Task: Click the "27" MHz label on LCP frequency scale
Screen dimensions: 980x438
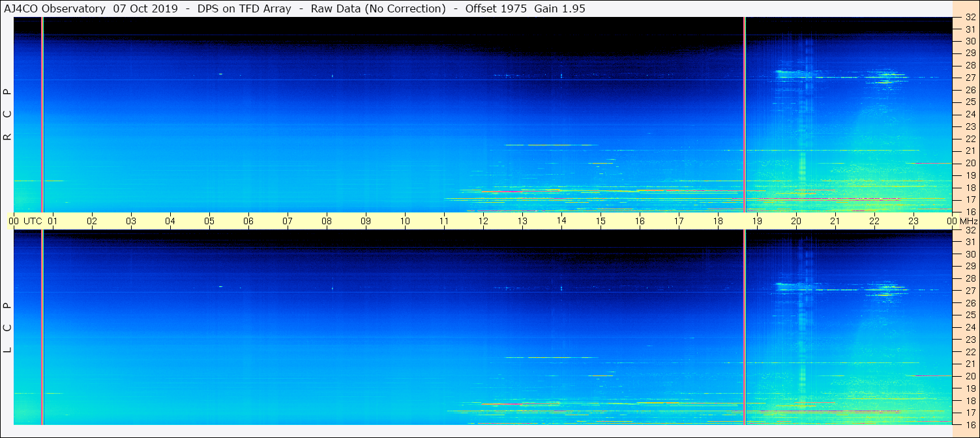Action: click(x=970, y=291)
